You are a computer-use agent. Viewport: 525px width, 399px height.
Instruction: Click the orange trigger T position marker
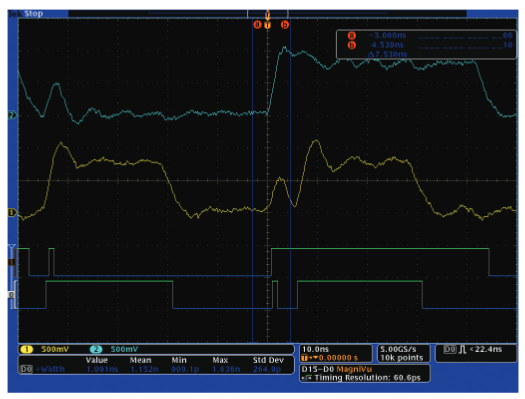(x=268, y=25)
